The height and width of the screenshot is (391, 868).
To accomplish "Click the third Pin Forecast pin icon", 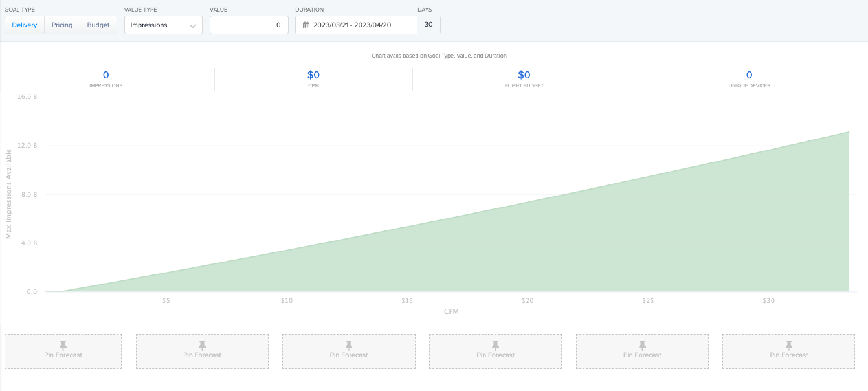I will [349, 345].
